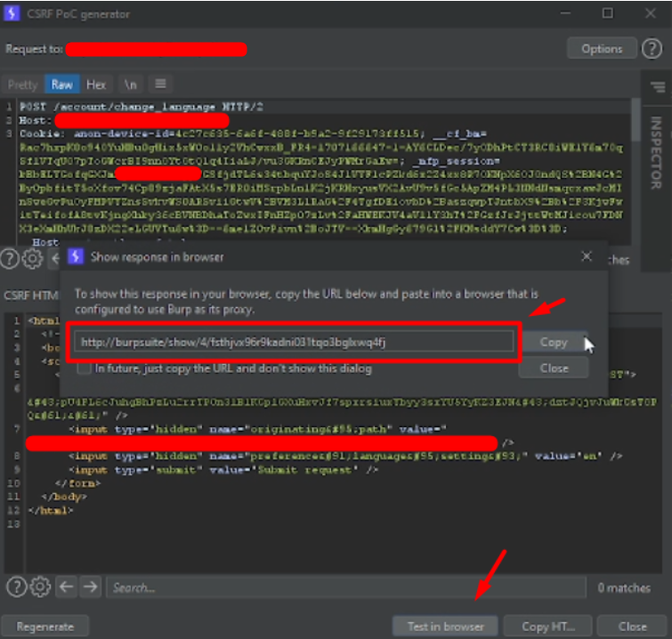Click Close in the browser dialog
The width and height of the screenshot is (672, 639).
554,368
